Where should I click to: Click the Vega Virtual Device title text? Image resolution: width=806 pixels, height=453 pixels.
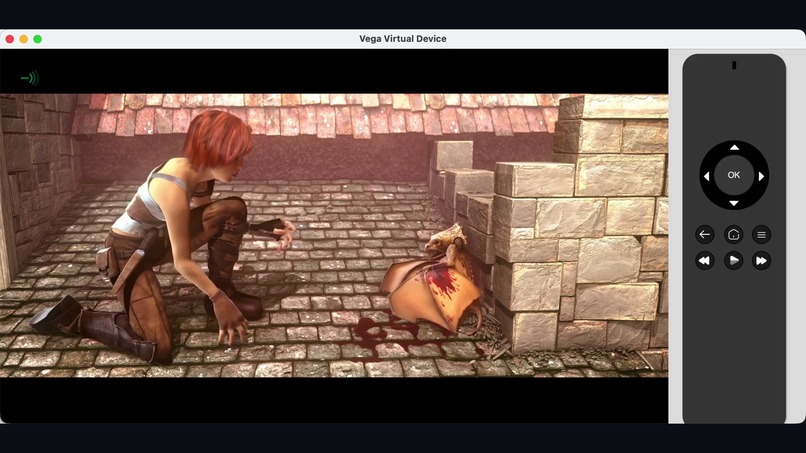pos(402,39)
